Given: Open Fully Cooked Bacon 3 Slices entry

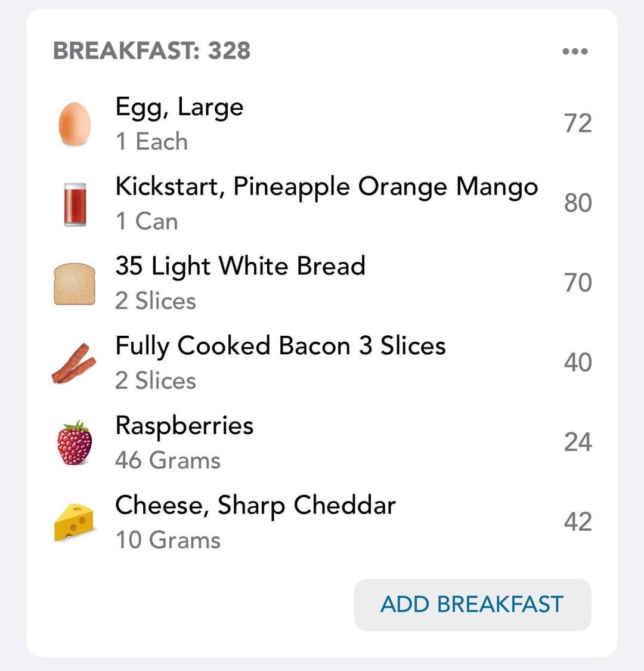Looking at the screenshot, I should point(322,363).
